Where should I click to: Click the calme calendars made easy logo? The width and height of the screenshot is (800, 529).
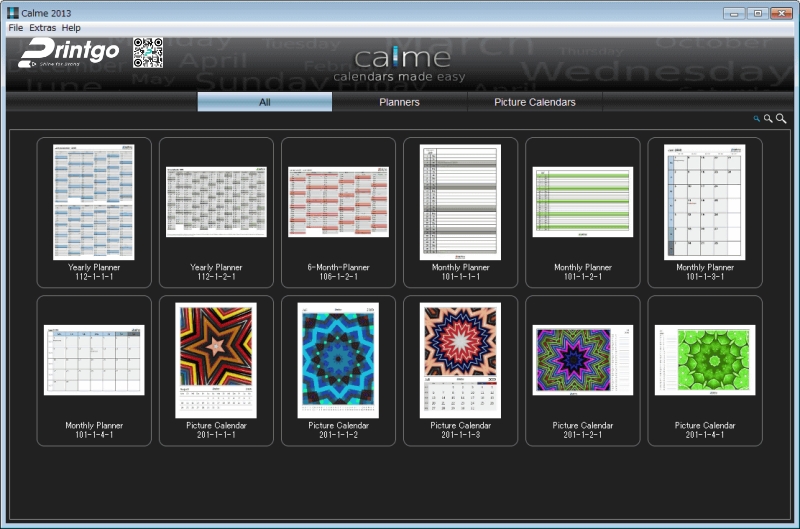(399, 63)
